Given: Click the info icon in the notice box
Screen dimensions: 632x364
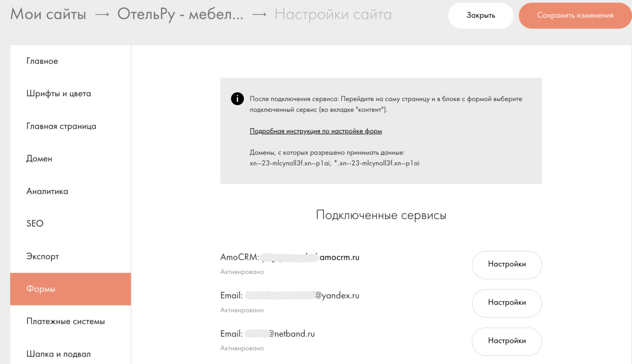Looking at the screenshot, I should (237, 99).
